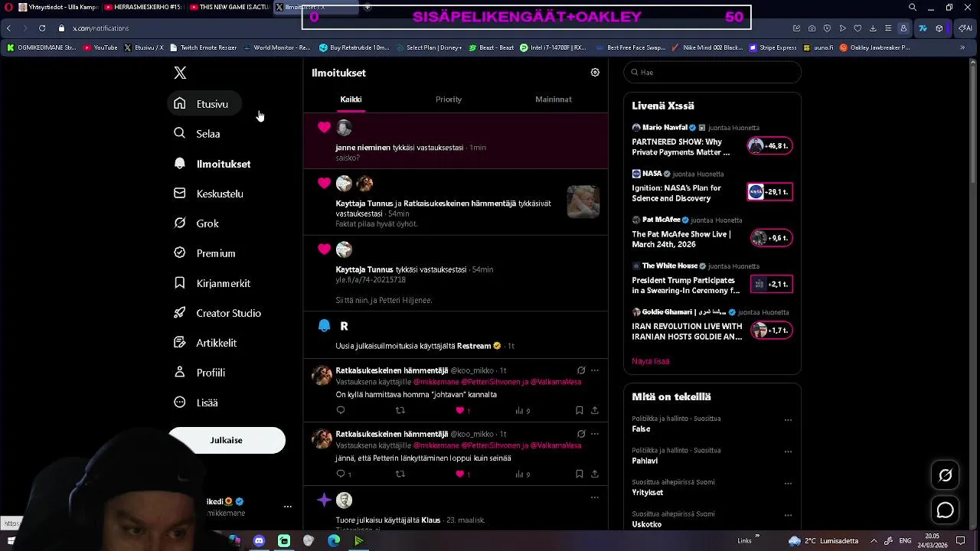Screen dimensions: 980x551
Task: Click the Hae search input field
Action: (x=712, y=72)
